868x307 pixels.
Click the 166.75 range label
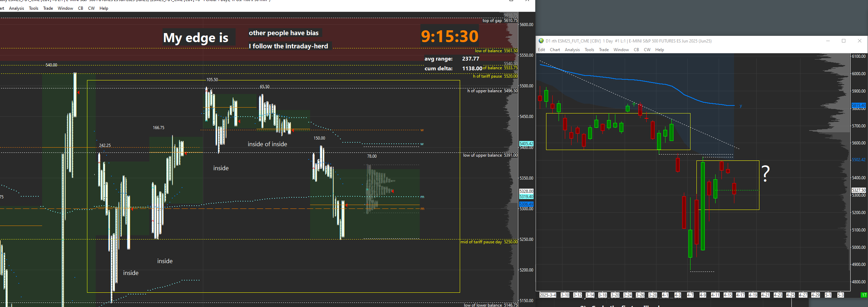(x=158, y=128)
